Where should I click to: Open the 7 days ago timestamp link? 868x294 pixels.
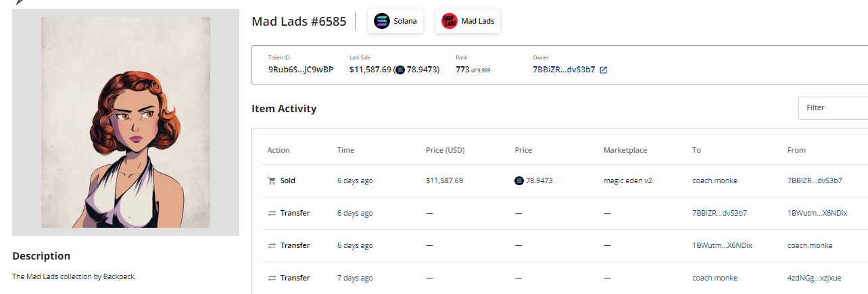click(x=355, y=278)
